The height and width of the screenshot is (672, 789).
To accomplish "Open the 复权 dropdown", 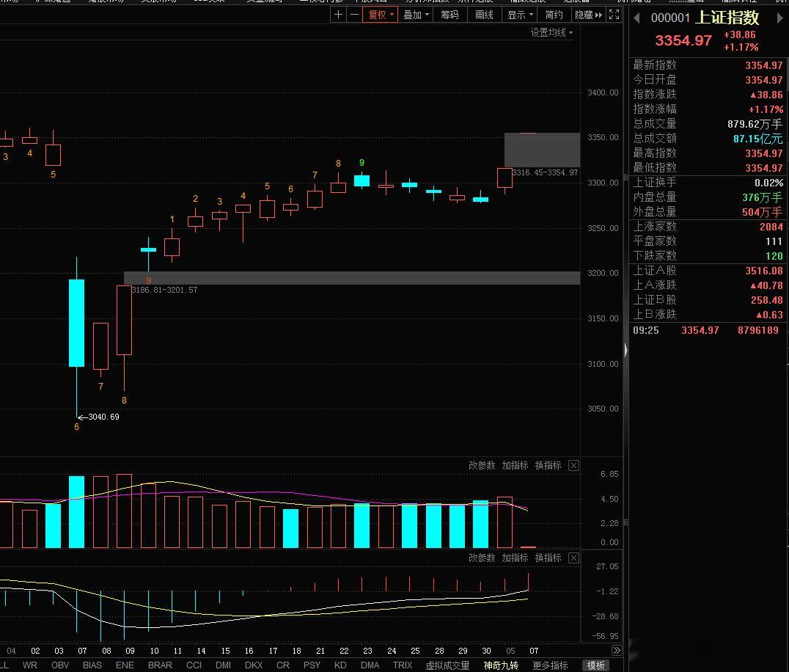I will tap(381, 15).
